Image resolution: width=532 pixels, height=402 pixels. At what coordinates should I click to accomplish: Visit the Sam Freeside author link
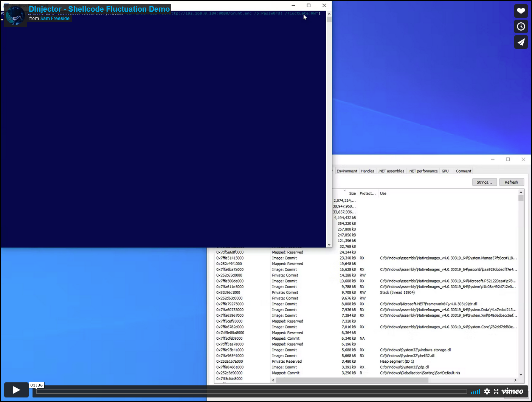click(x=55, y=19)
